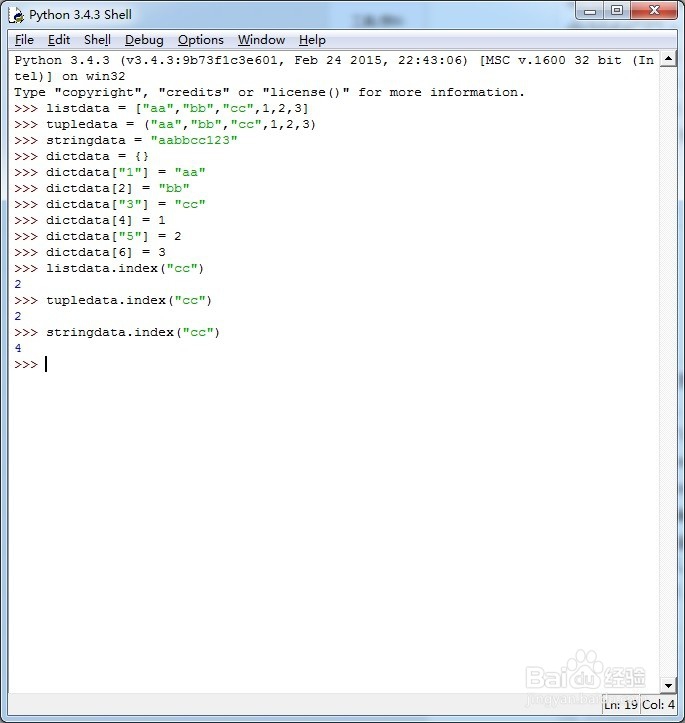
Task: Open the Window menu
Action: point(261,40)
